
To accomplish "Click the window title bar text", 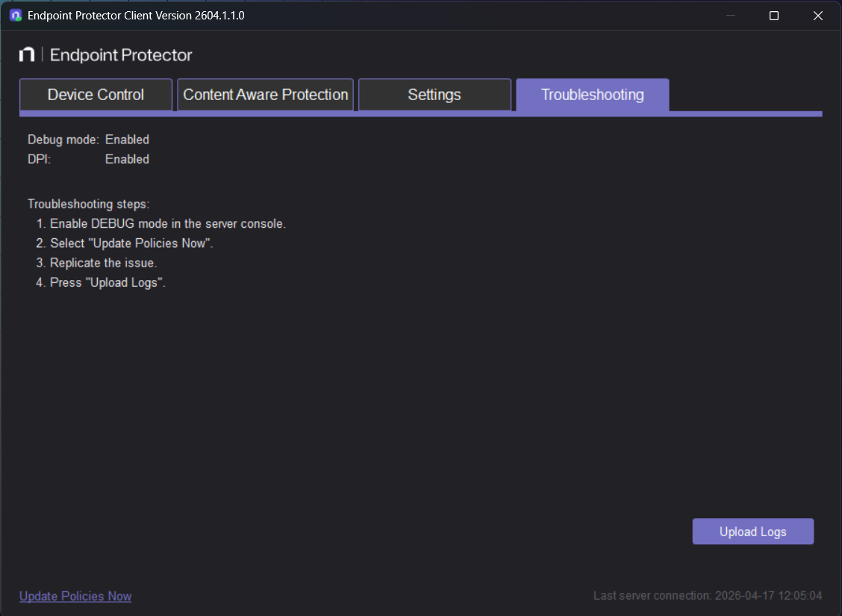I will pos(134,15).
